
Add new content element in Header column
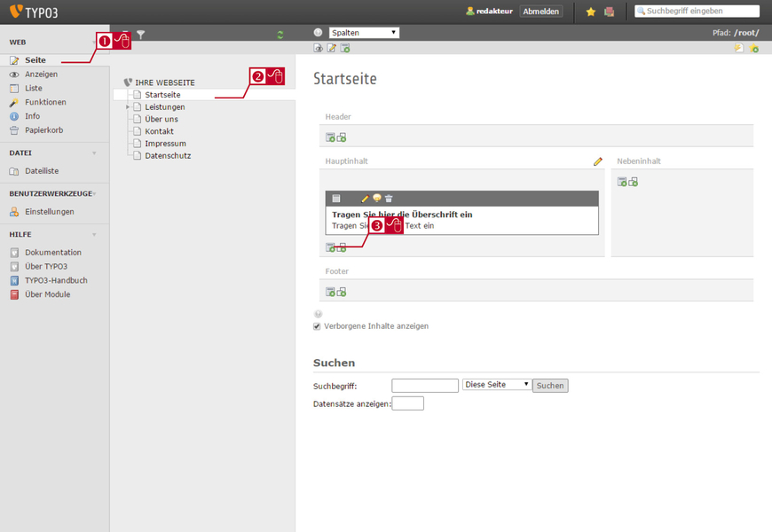tap(330, 137)
